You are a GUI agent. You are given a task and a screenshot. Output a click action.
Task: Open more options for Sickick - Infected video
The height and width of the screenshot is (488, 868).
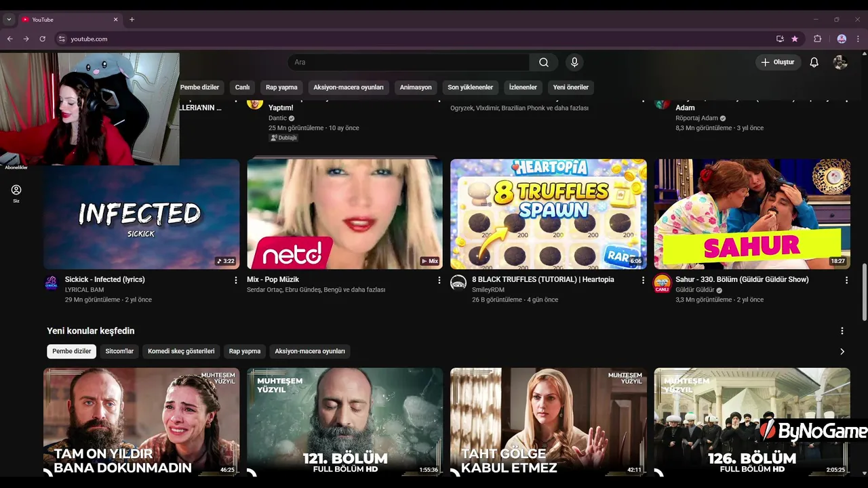(x=236, y=280)
